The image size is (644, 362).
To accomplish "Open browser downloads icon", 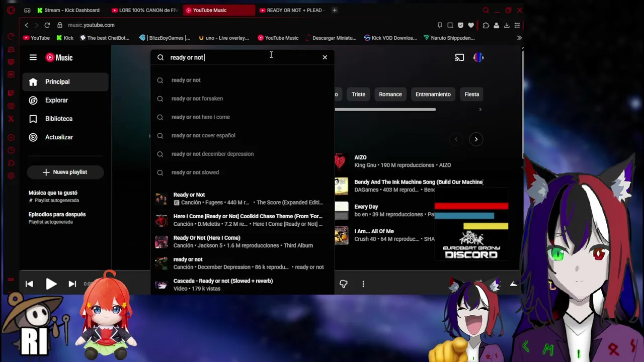I will [x=507, y=25].
